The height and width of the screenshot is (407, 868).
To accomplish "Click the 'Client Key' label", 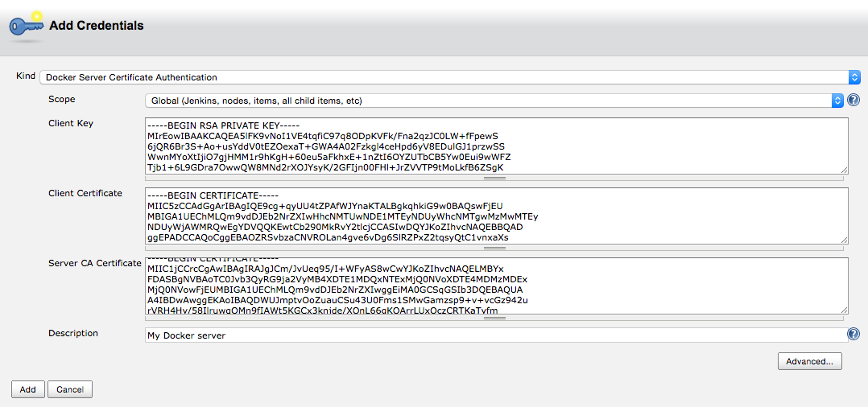I will tap(71, 123).
